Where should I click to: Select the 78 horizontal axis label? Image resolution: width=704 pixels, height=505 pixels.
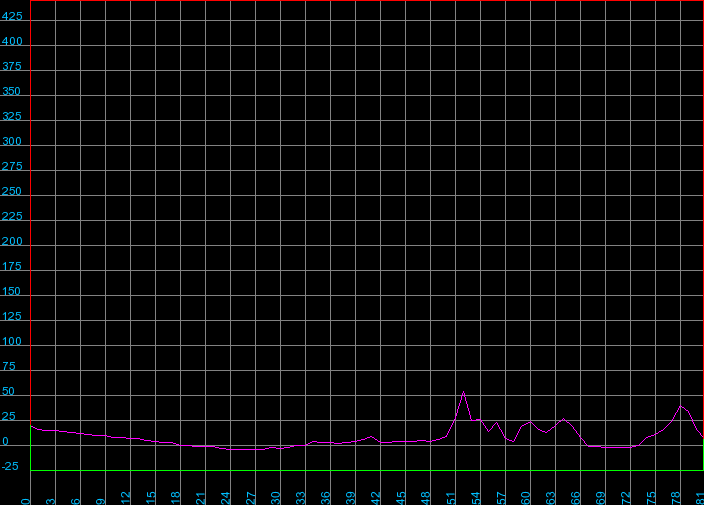click(x=676, y=498)
